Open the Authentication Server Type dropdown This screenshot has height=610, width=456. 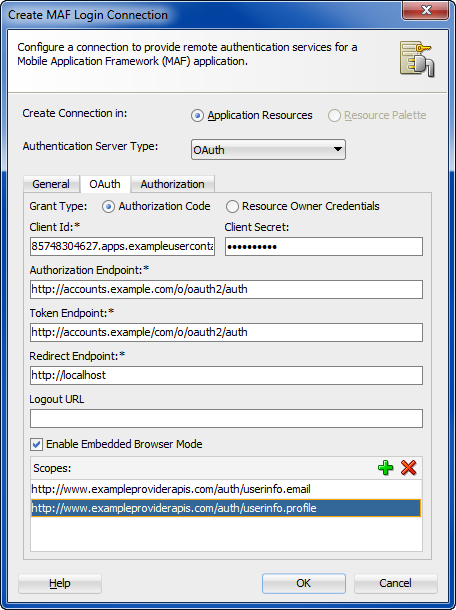[x=268, y=149]
